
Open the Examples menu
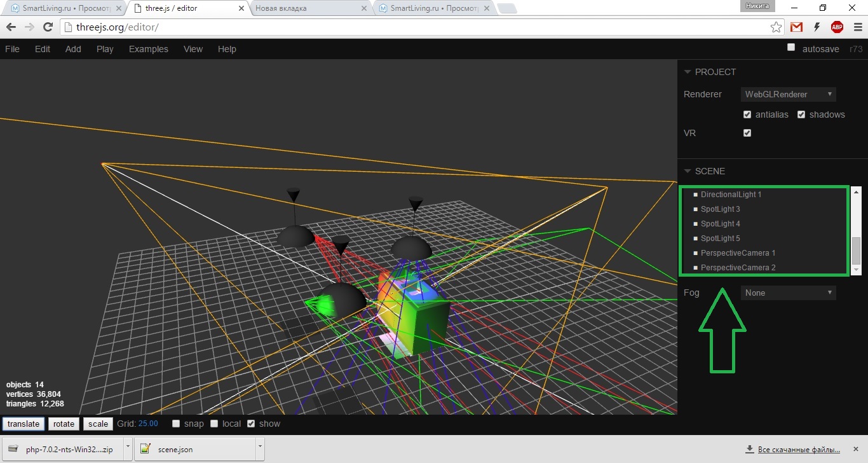pos(148,49)
